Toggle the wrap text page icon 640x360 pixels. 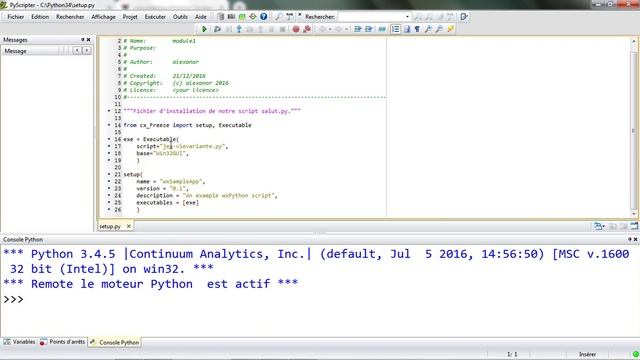tap(407, 29)
